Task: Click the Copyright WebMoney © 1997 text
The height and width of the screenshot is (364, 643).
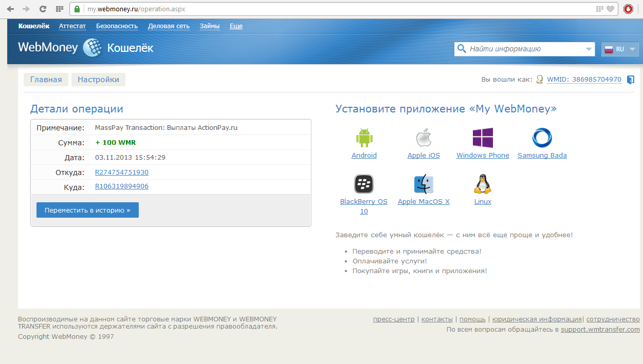Action: pos(66,337)
